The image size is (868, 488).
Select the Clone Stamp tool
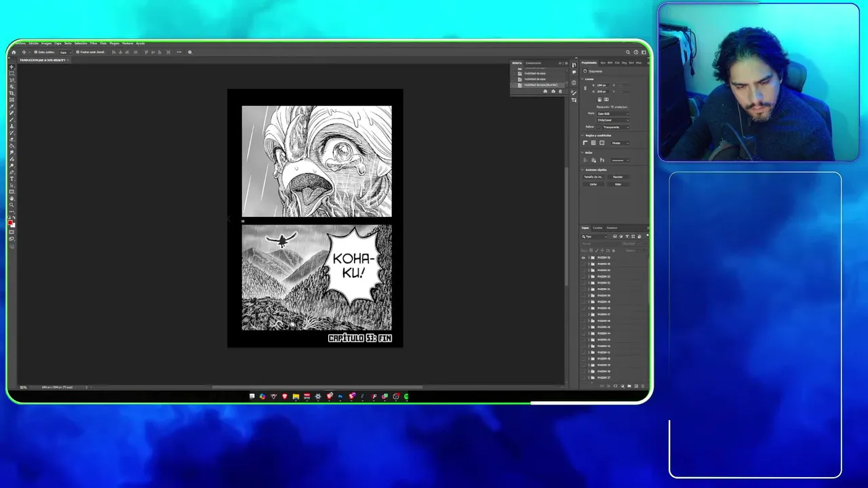click(12, 126)
